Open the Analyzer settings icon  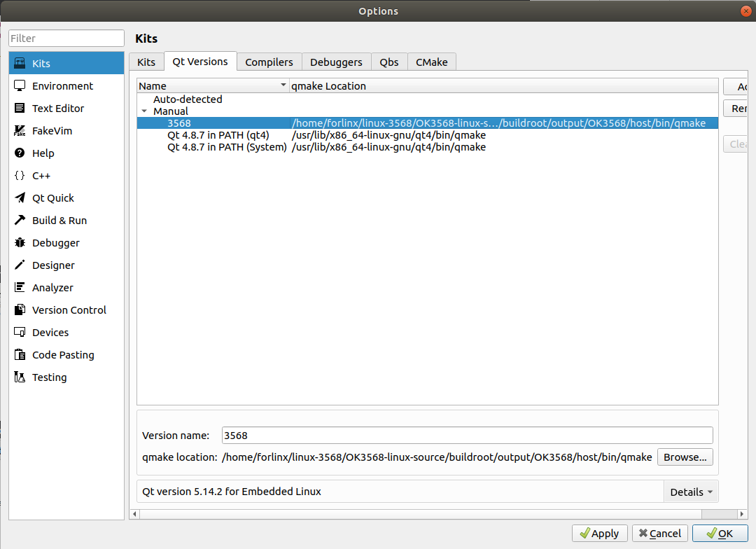tap(20, 287)
